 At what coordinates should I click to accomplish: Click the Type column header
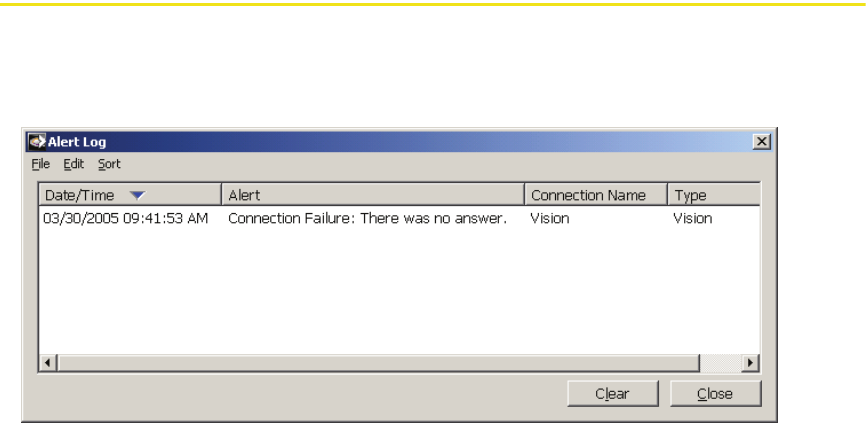[x=714, y=195]
